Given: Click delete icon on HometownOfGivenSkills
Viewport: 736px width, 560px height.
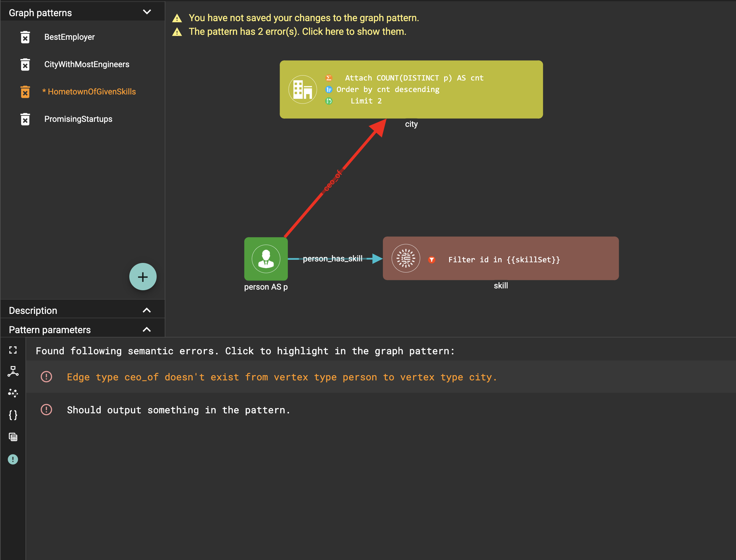Looking at the screenshot, I should tap(25, 92).
